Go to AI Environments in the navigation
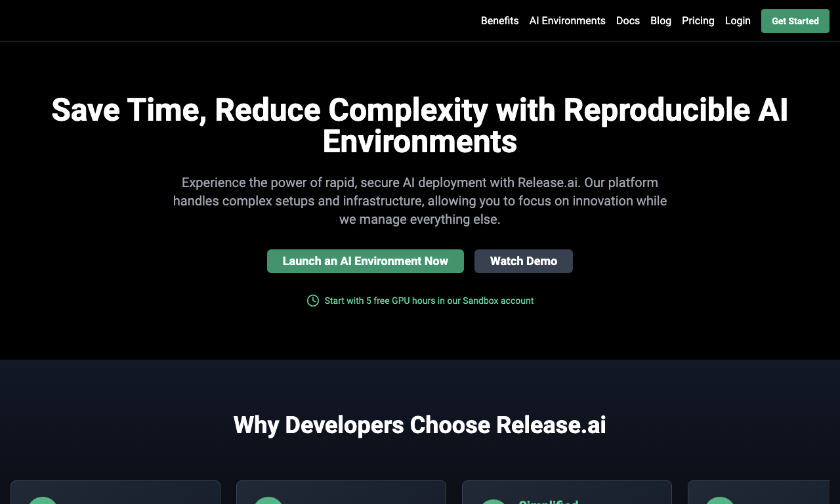The image size is (840, 504). [x=568, y=21]
